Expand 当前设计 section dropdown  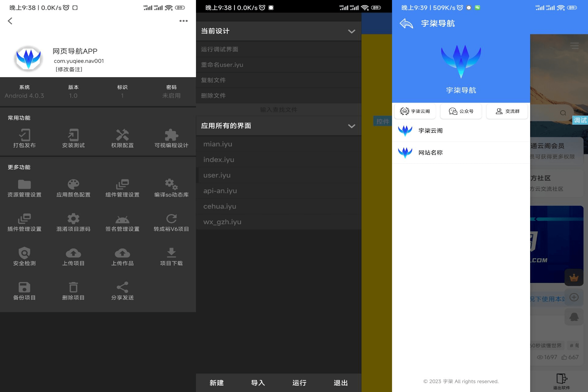tap(352, 31)
